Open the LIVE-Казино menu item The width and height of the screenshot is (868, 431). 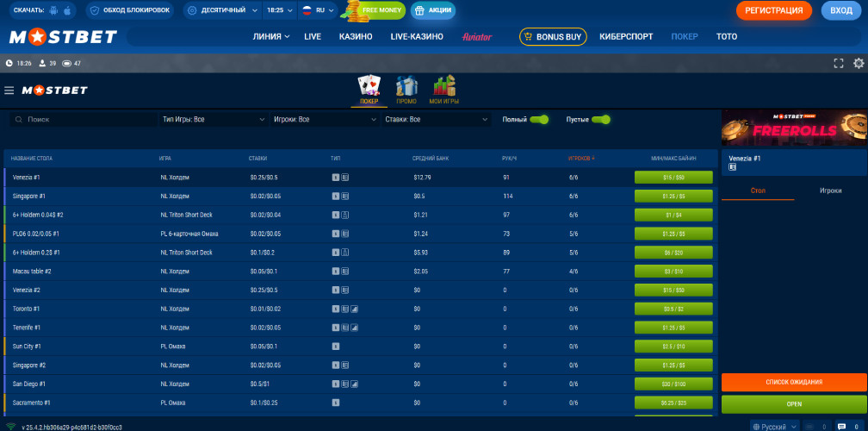pos(417,36)
